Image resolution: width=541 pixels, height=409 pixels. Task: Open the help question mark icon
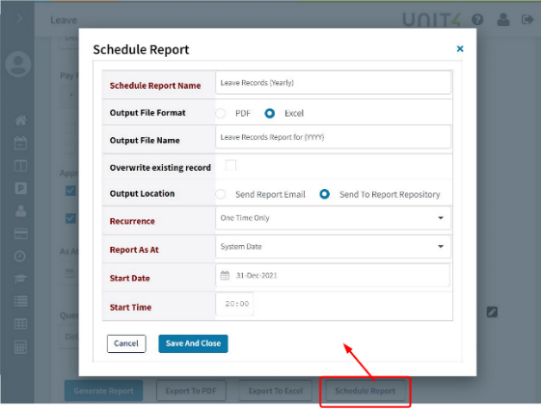[478, 20]
